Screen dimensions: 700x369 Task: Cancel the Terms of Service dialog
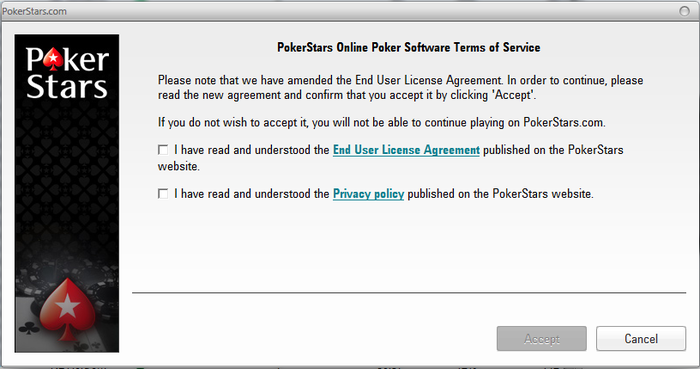click(x=641, y=339)
